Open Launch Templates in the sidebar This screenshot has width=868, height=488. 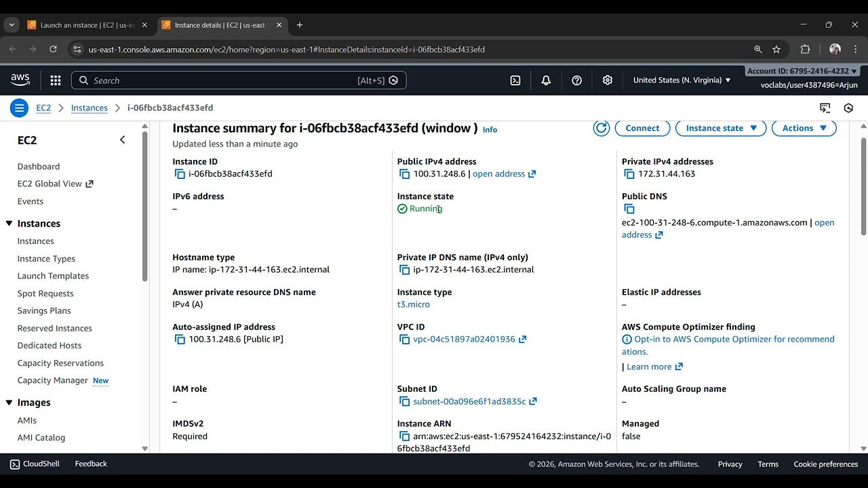[53, 276]
